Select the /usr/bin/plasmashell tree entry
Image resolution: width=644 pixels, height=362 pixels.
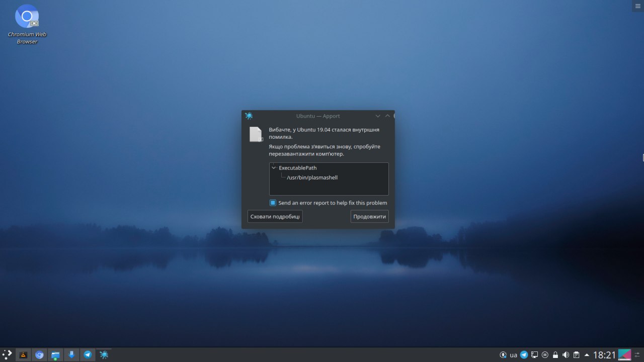coord(312,177)
